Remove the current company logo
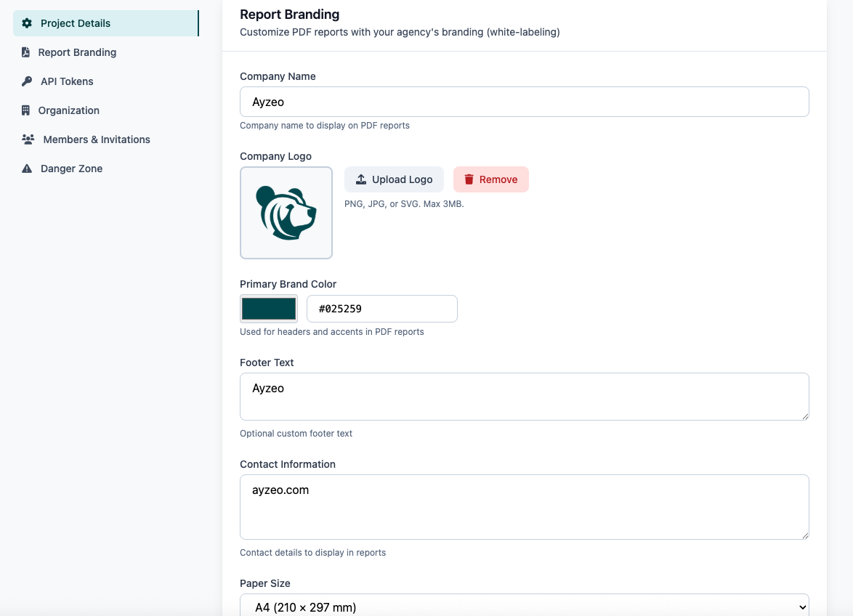853x616 pixels. pyautogui.click(x=491, y=179)
